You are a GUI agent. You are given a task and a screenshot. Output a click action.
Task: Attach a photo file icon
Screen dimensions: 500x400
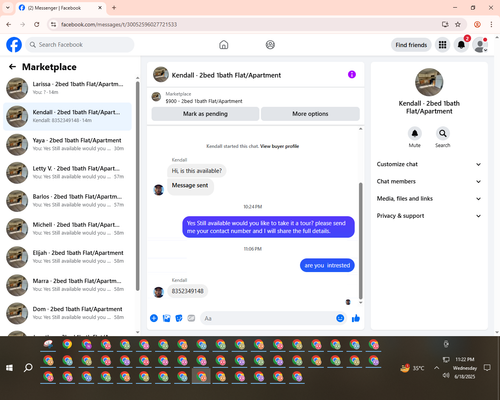click(x=166, y=318)
